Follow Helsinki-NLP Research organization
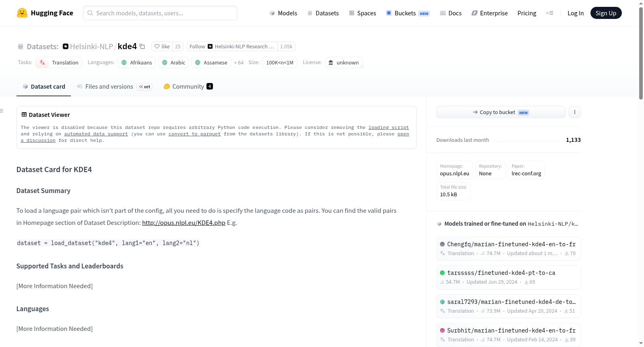 point(232,46)
